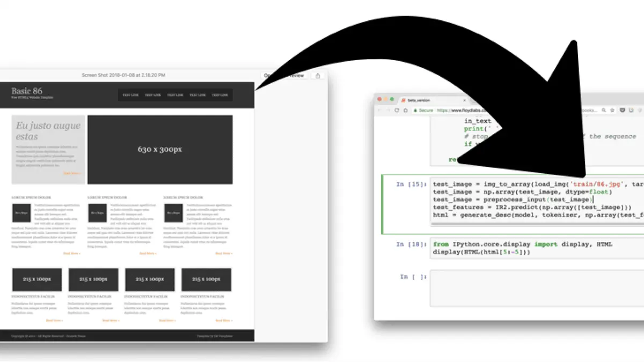Viewport: 644px width, 362px height.
Task: Click the green Secure padlock indicator
Action: [x=423, y=110]
